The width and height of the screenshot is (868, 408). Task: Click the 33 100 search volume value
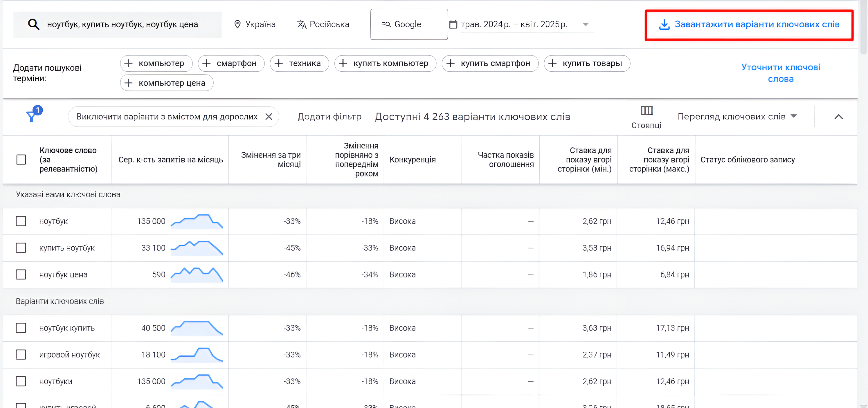153,248
